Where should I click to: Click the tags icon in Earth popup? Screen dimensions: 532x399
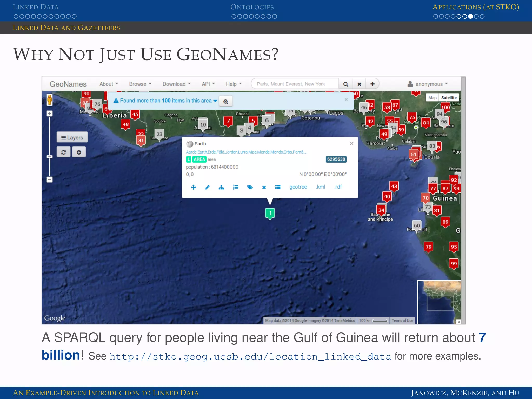(250, 187)
